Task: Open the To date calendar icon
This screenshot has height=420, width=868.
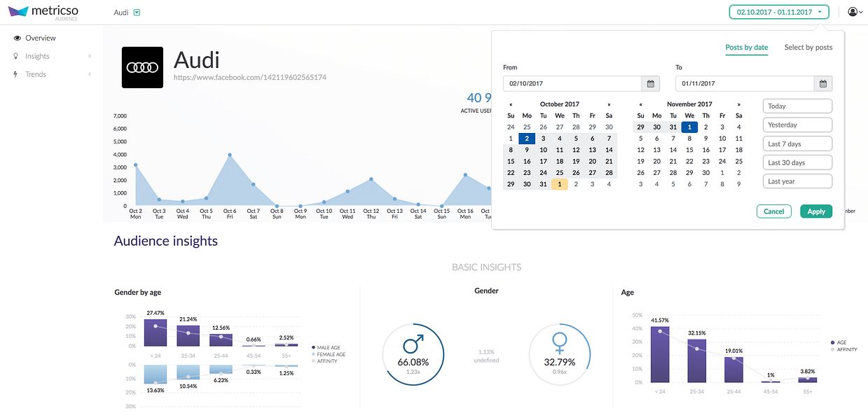Action: [x=823, y=83]
